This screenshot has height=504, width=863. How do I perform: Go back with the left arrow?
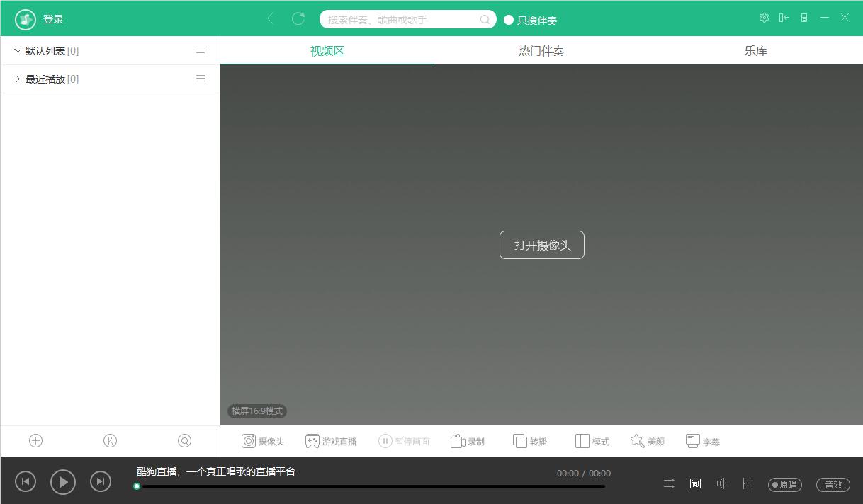271,19
